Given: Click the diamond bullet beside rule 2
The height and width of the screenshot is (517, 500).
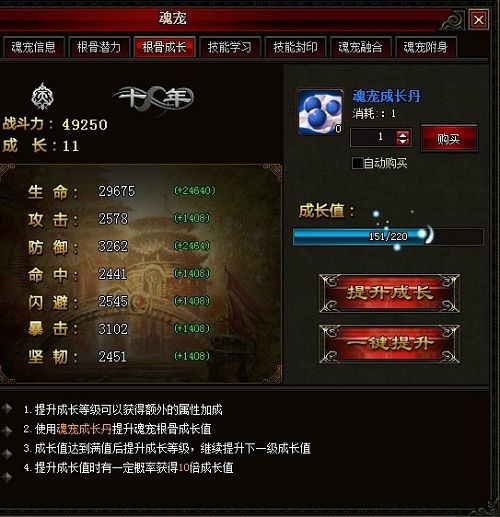Looking at the screenshot, I should pos(7,431).
